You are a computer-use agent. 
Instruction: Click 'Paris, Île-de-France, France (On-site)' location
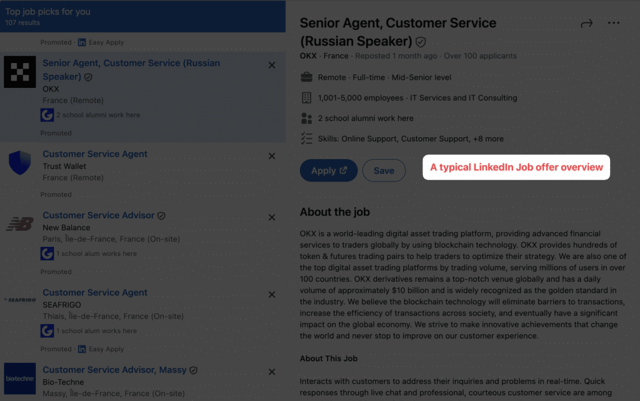click(111, 239)
